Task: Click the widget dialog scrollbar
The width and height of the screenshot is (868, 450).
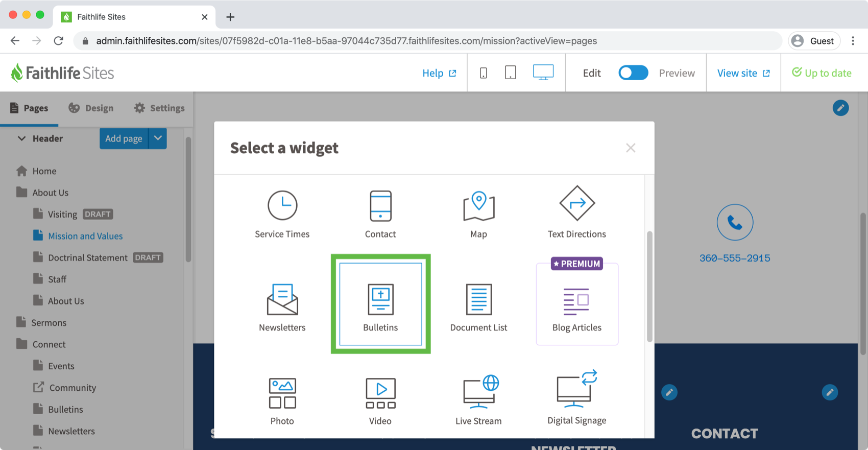Action: coord(649,286)
